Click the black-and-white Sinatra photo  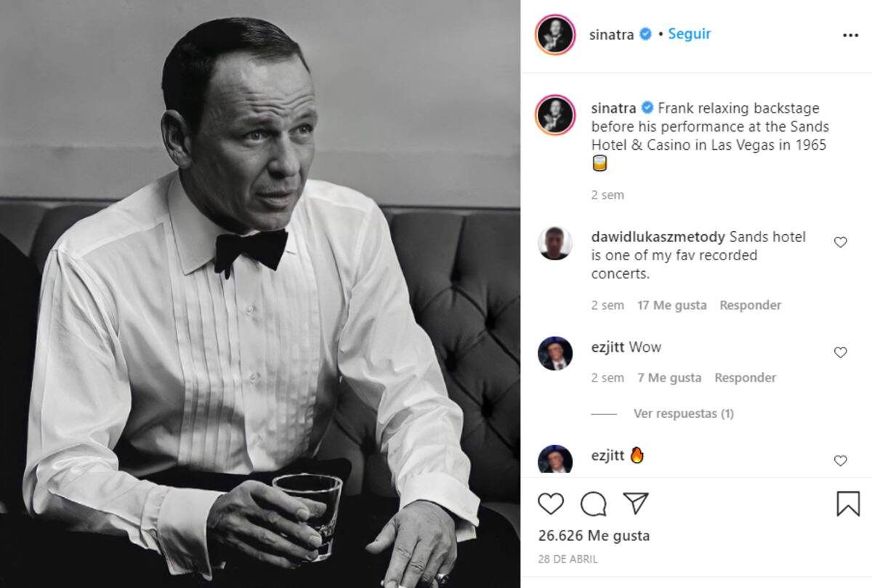tap(259, 294)
